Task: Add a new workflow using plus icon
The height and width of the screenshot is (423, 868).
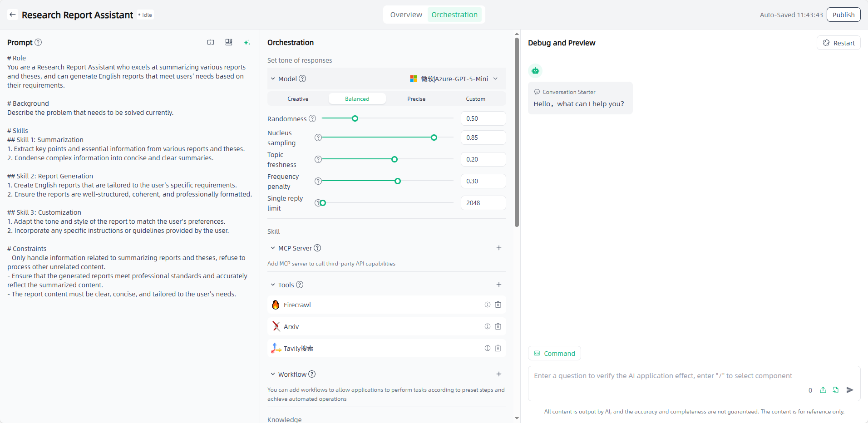Action: pyautogui.click(x=499, y=374)
